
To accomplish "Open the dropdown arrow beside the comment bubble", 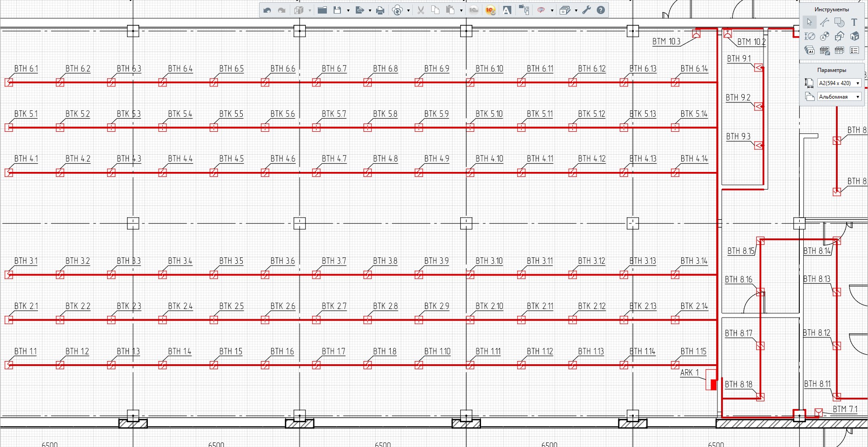I will pos(552,10).
